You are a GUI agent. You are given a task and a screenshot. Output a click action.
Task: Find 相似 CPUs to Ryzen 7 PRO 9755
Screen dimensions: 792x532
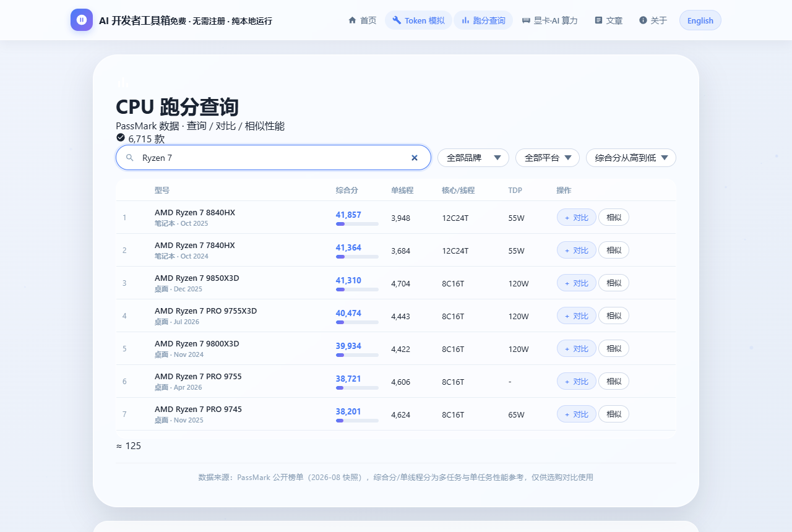coord(614,381)
